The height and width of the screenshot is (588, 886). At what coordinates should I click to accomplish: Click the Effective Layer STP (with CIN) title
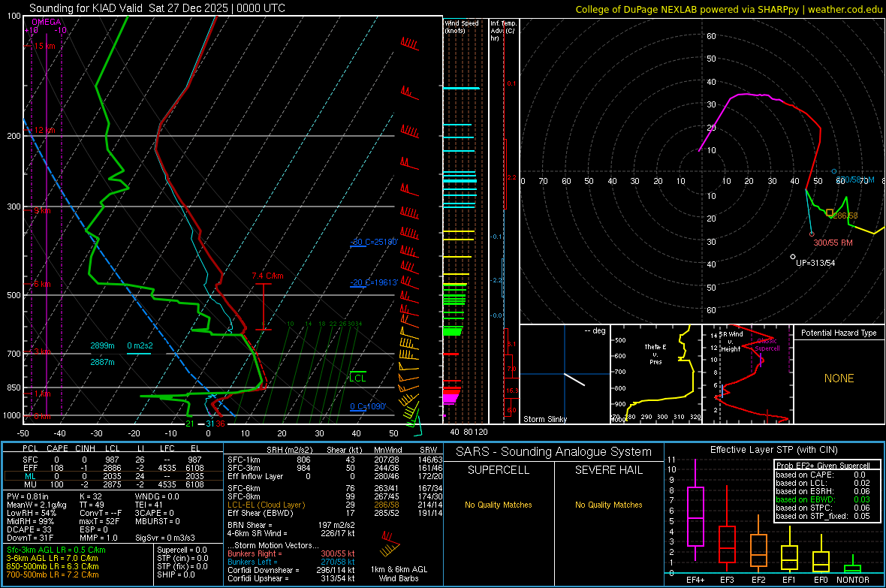point(773,450)
